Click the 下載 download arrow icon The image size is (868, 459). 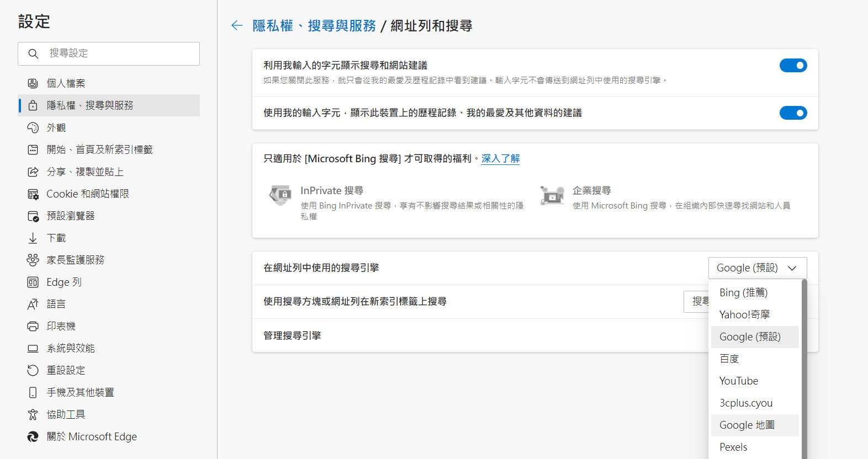tap(33, 238)
